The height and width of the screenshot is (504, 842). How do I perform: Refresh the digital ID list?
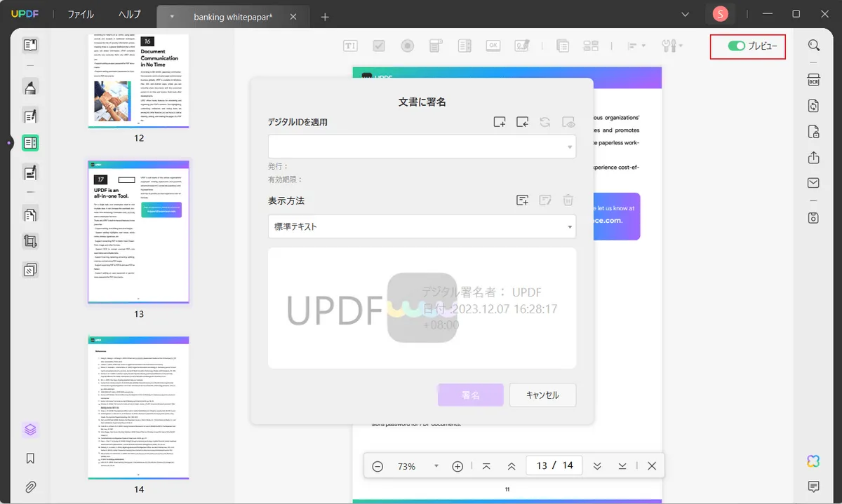(545, 122)
